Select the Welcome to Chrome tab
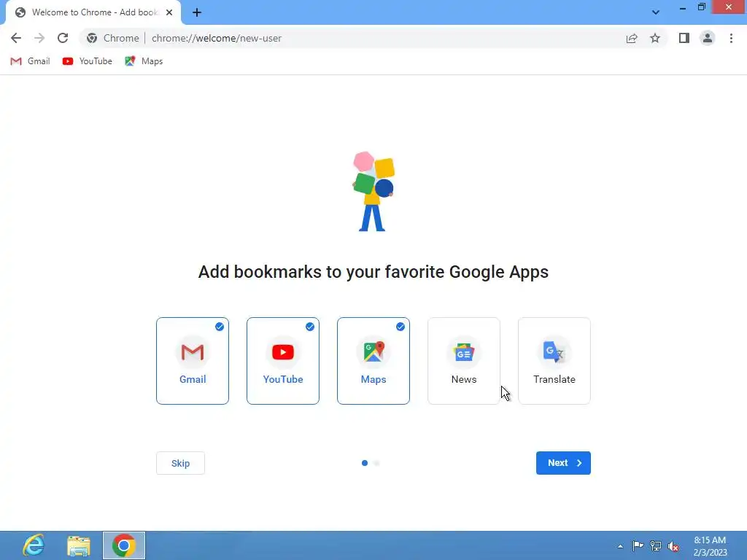Screen dimensions: 747x560 pyautogui.click(x=93, y=12)
